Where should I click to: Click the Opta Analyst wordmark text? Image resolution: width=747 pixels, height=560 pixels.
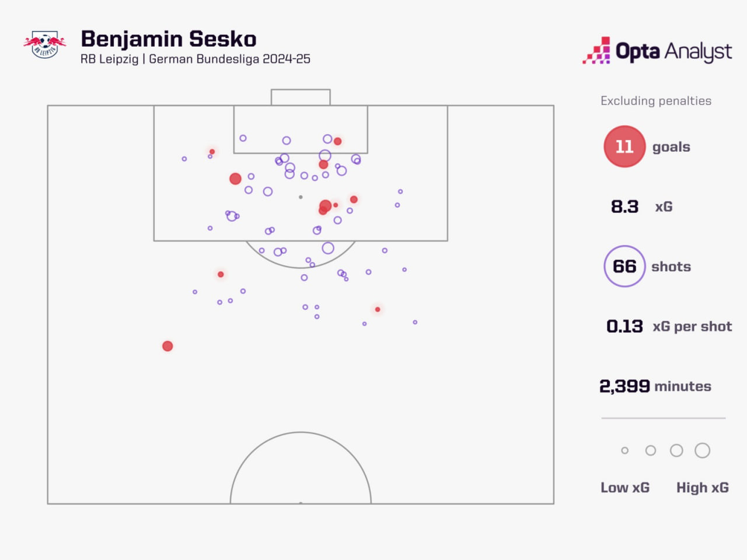pyautogui.click(x=673, y=52)
